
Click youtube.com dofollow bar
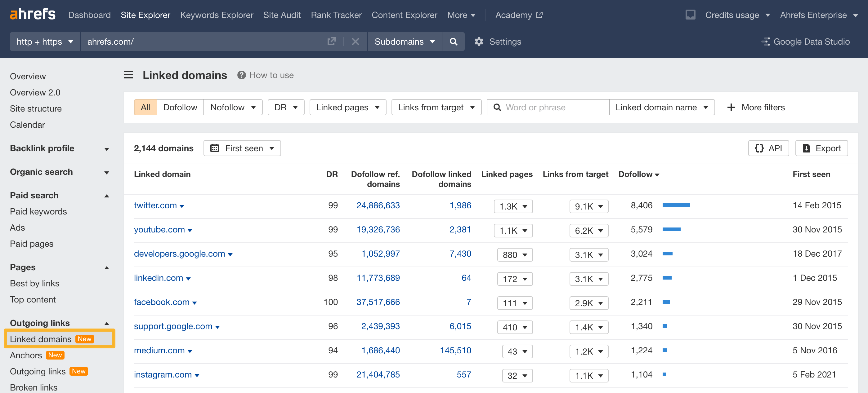coord(671,229)
